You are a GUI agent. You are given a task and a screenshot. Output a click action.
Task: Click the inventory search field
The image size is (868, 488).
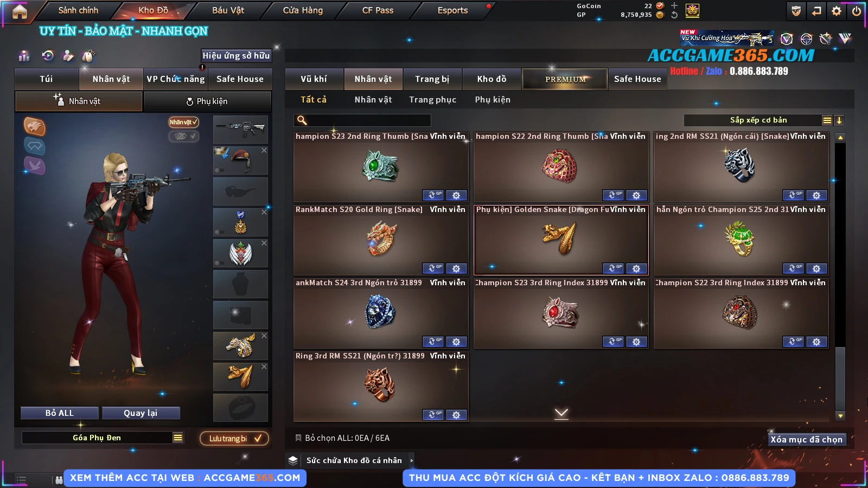click(x=362, y=120)
